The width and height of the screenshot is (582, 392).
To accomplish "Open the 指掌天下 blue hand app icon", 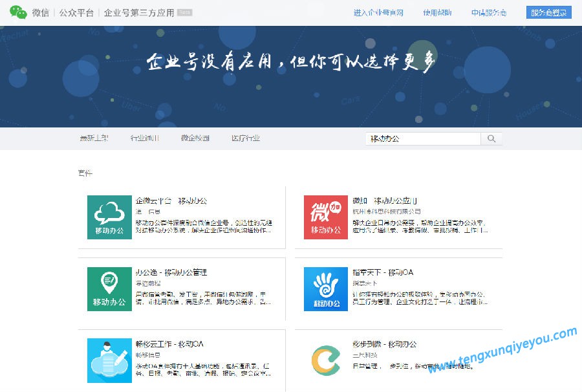I will coord(325,289).
